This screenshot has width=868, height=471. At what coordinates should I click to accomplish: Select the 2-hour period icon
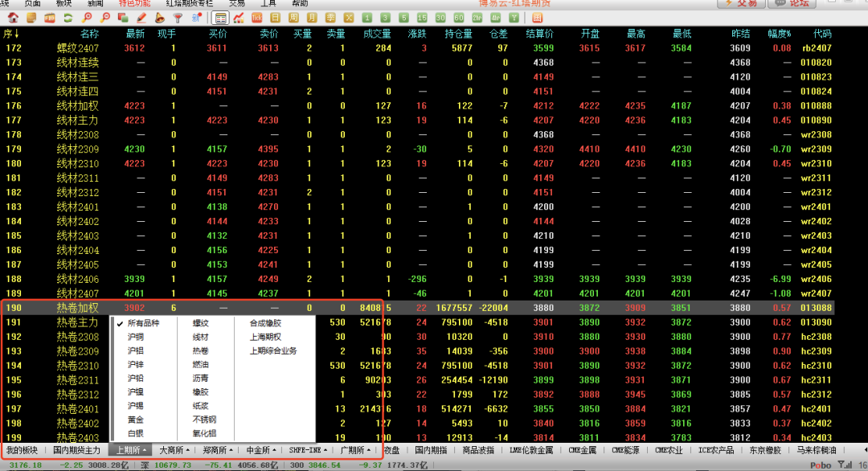pos(477,18)
